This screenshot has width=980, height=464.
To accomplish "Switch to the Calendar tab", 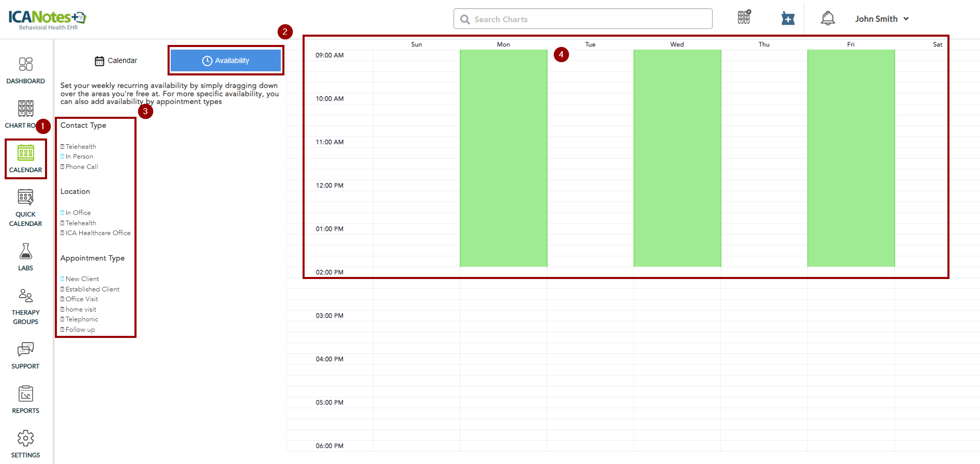I will click(x=116, y=61).
